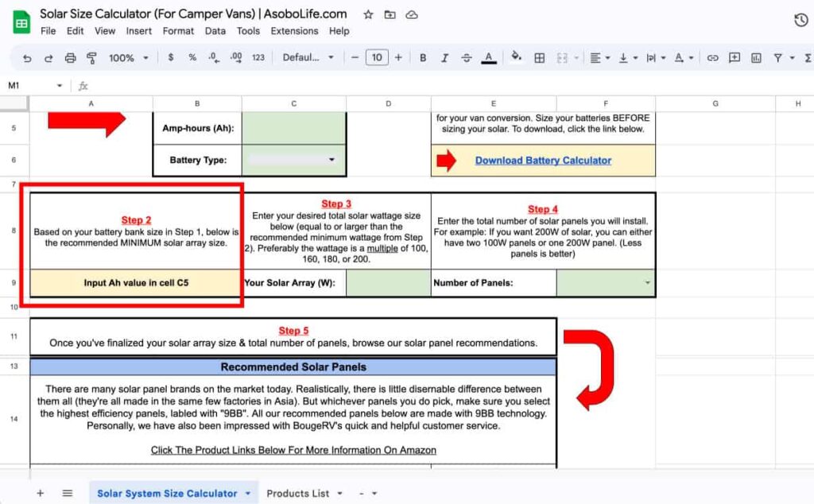Open more number formats (123)
814x504 pixels.
tap(258, 57)
